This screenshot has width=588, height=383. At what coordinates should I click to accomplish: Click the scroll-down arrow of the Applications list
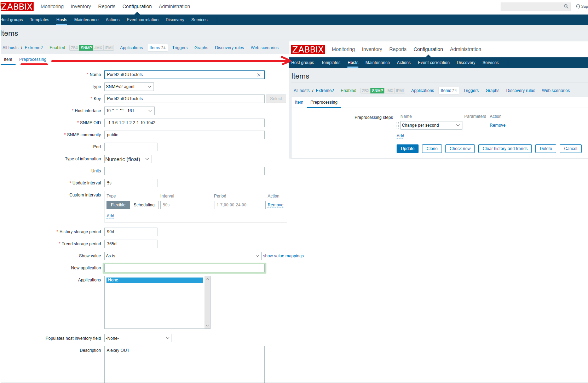click(207, 326)
